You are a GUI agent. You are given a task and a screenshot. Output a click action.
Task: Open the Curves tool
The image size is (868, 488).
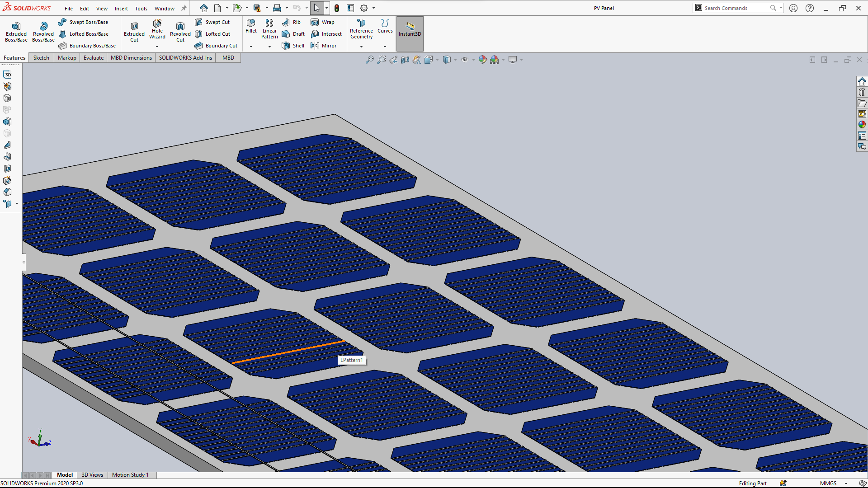pos(385,26)
